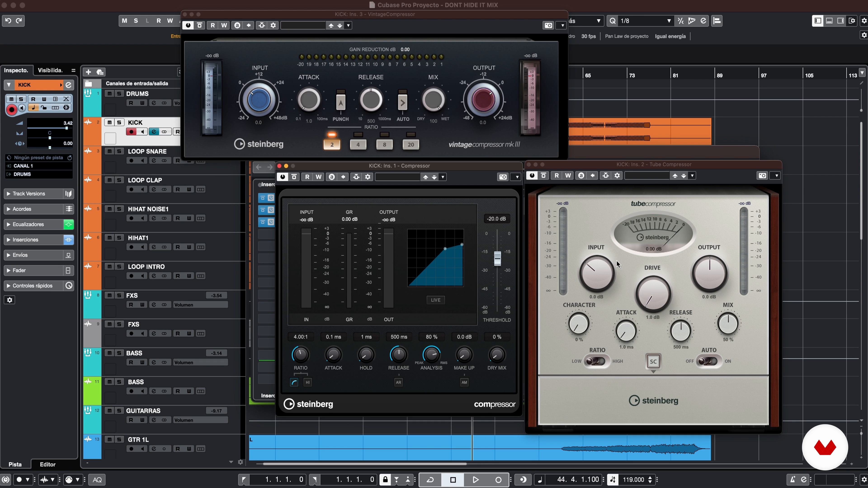The width and height of the screenshot is (868, 488).
Task: Mute the HIHAT1 track
Action: 109,238
